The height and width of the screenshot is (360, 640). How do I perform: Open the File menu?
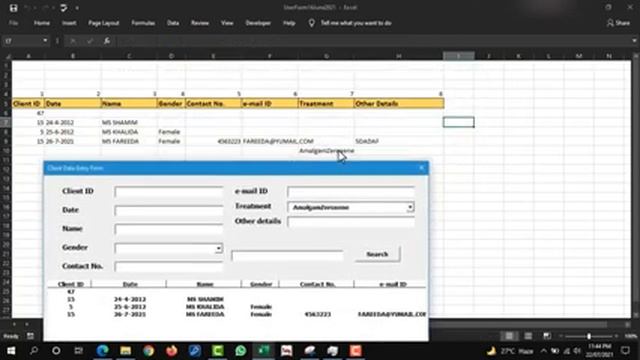(x=13, y=23)
